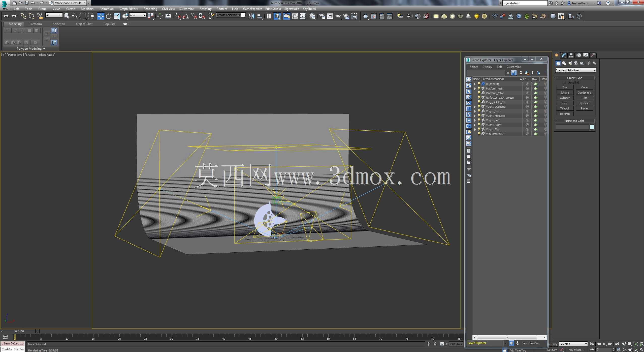
Task: Open Display menu in Layer Explorer
Action: pos(487,67)
